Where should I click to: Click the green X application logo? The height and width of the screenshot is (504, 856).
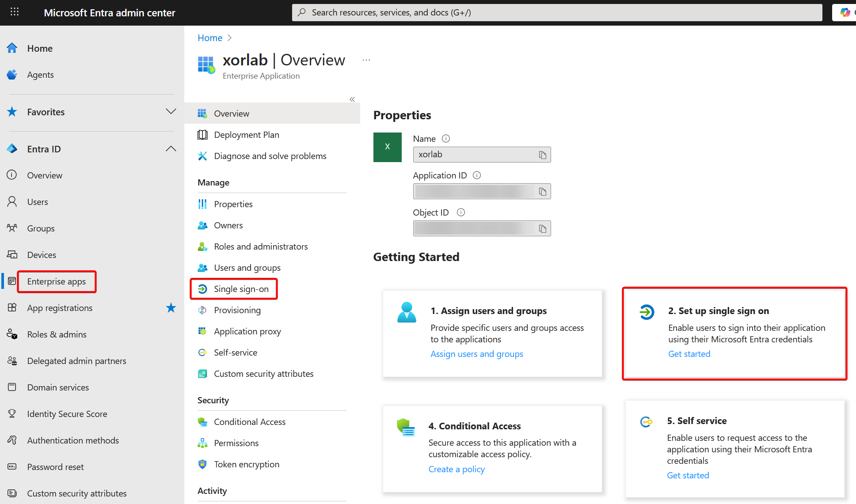point(387,147)
